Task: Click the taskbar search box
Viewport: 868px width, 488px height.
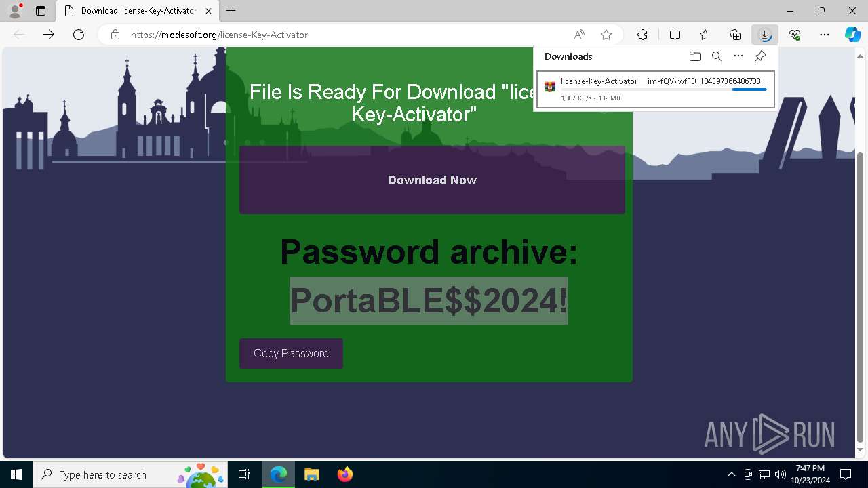Action: point(131,474)
